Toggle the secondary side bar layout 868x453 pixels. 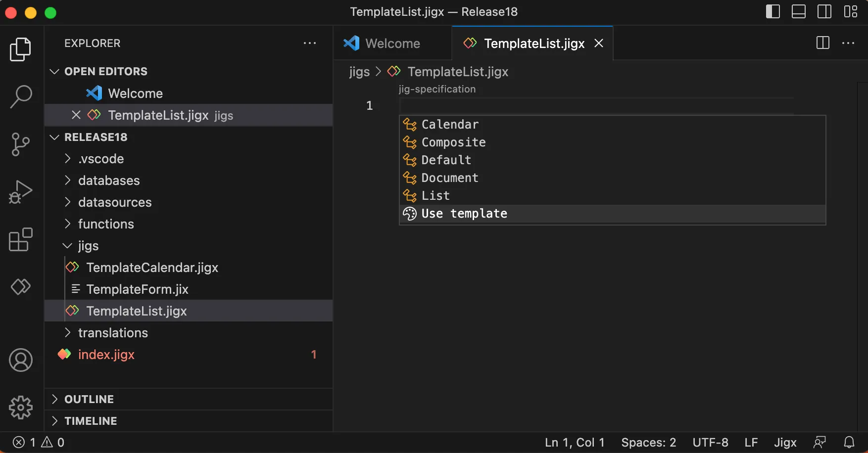tap(824, 11)
